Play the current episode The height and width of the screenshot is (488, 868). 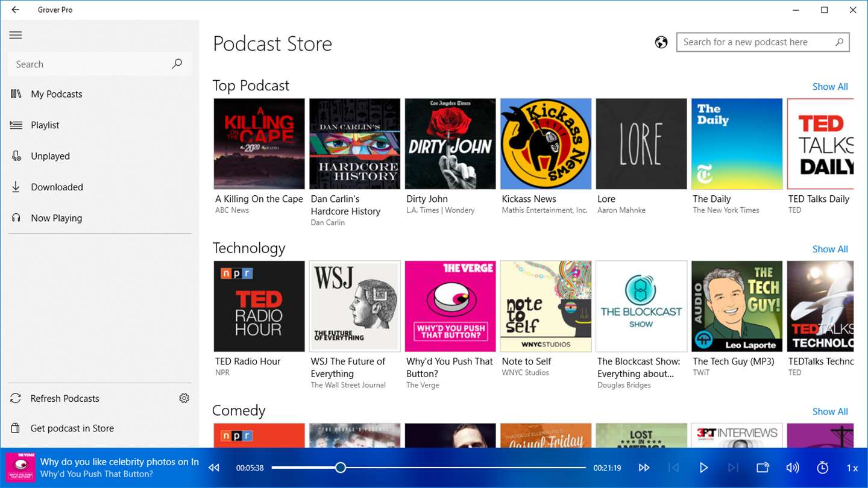click(x=703, y=468)
